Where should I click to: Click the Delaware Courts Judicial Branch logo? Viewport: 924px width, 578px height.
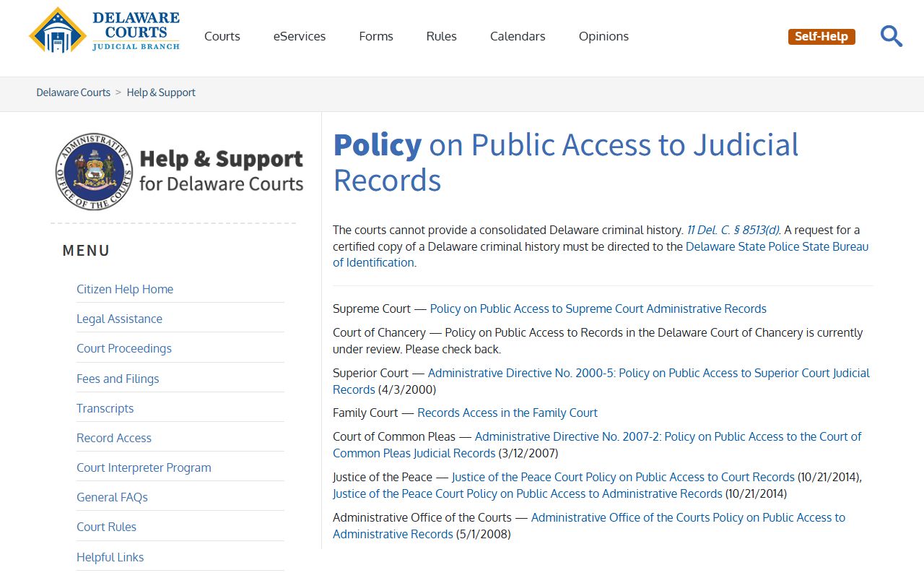point(105,30)
